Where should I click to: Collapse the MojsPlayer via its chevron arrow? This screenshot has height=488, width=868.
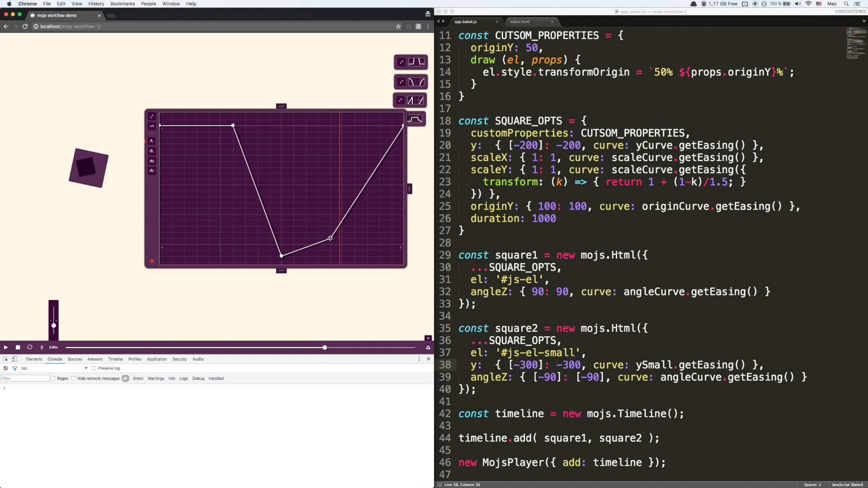pyautogui.click(x=428, y=338)
